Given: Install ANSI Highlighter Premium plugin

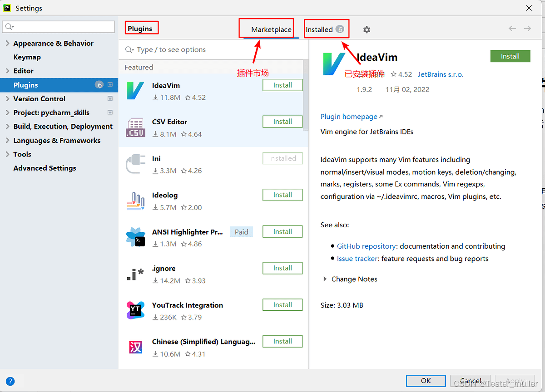Looking at the screenshot, I should pos(282,231).
